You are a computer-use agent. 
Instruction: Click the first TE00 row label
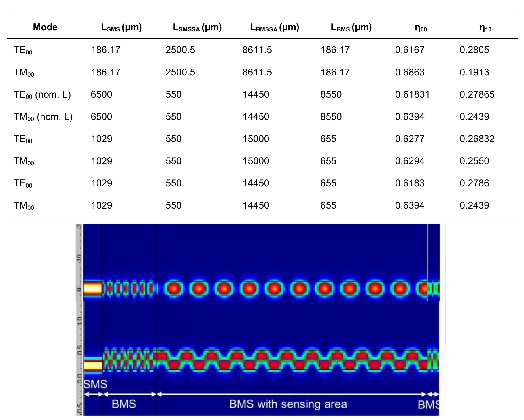coord(22,50)
